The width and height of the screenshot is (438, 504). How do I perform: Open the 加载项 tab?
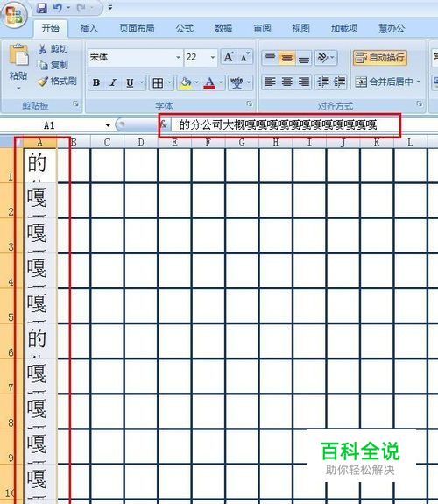(x=344, y=28)
